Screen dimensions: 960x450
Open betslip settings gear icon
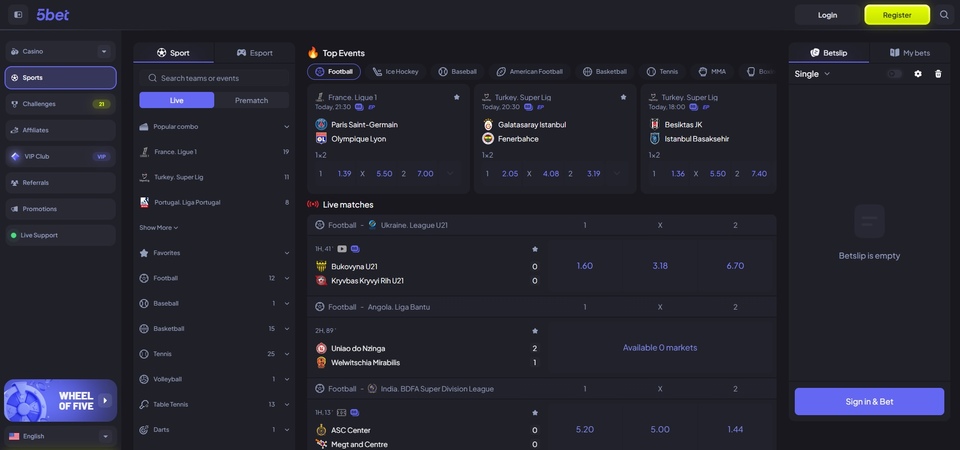[918, 73]
